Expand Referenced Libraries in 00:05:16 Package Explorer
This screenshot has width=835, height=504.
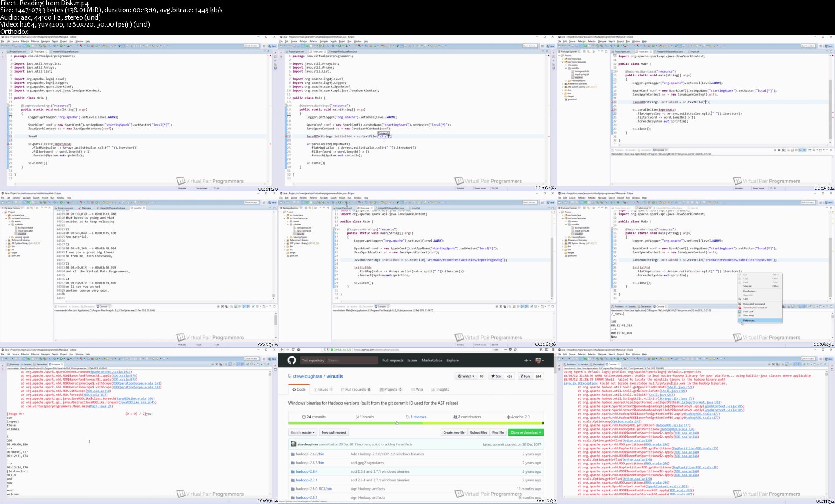pyautogui.click(x=6, y=240)
